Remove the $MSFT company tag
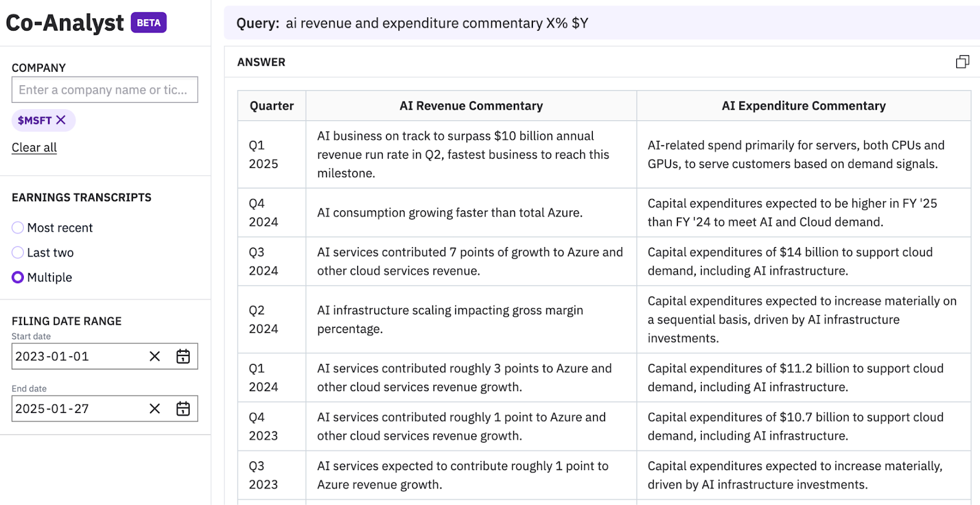980x505 pixels. (x=61, y=120)
